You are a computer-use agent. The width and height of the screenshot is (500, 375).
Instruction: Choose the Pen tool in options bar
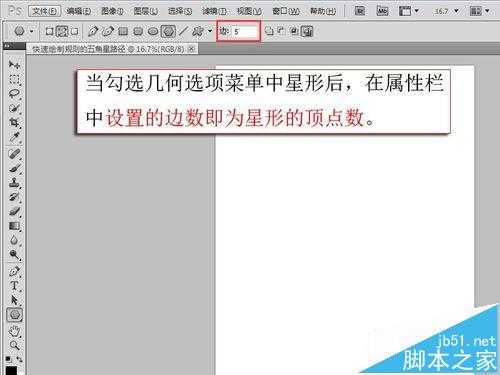92,31
